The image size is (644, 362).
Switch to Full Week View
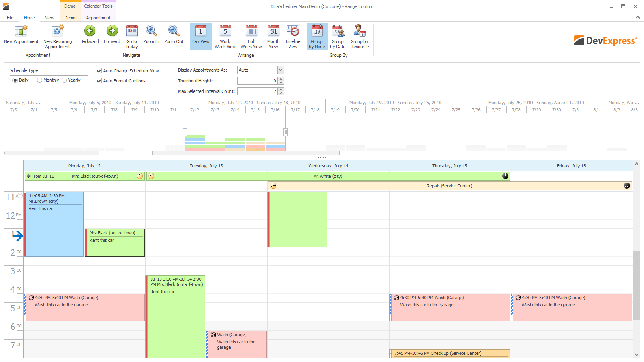tap(251, 37)
